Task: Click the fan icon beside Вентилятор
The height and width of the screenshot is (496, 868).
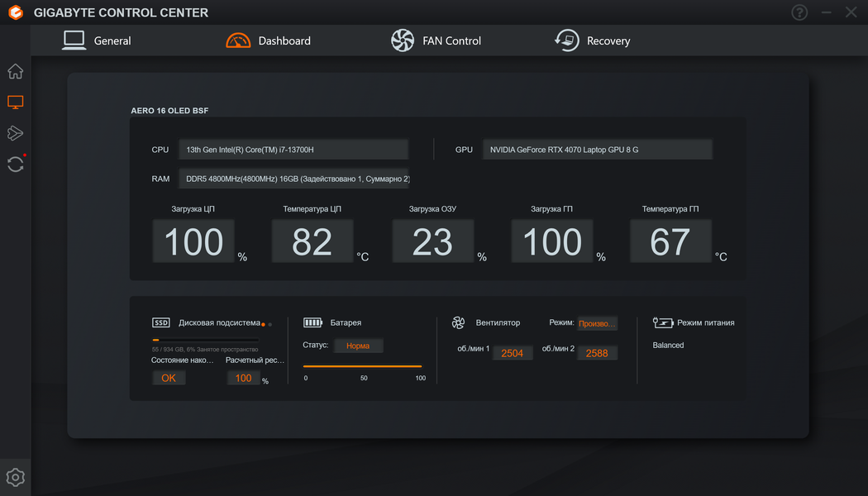Action: click(x=458, y=322)
